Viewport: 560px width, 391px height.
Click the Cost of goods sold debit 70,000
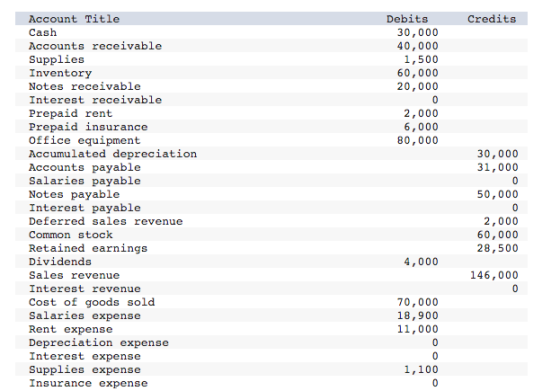(x=418, y=302)
